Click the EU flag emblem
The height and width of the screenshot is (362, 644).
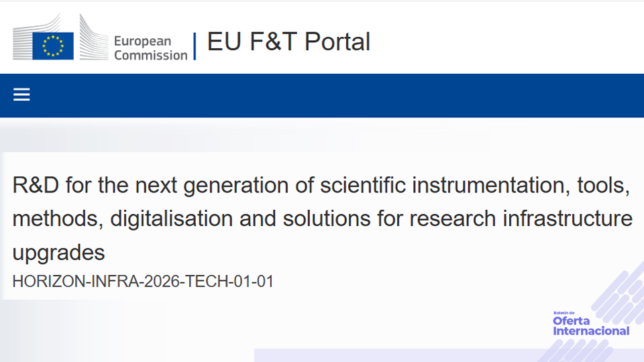[52, 46]
